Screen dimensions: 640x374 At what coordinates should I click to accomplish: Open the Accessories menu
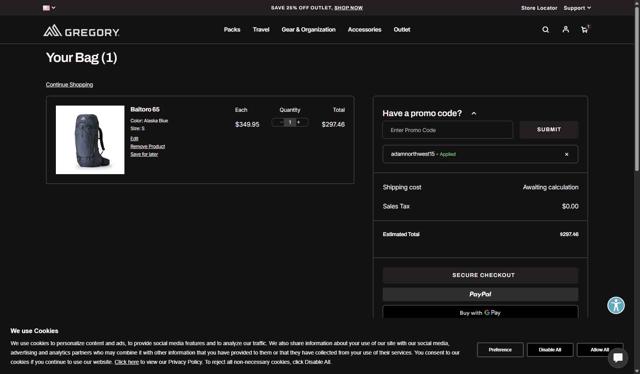(364, 29)
